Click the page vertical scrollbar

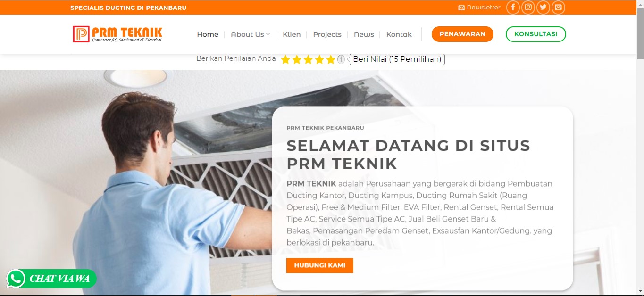point(640,148)
